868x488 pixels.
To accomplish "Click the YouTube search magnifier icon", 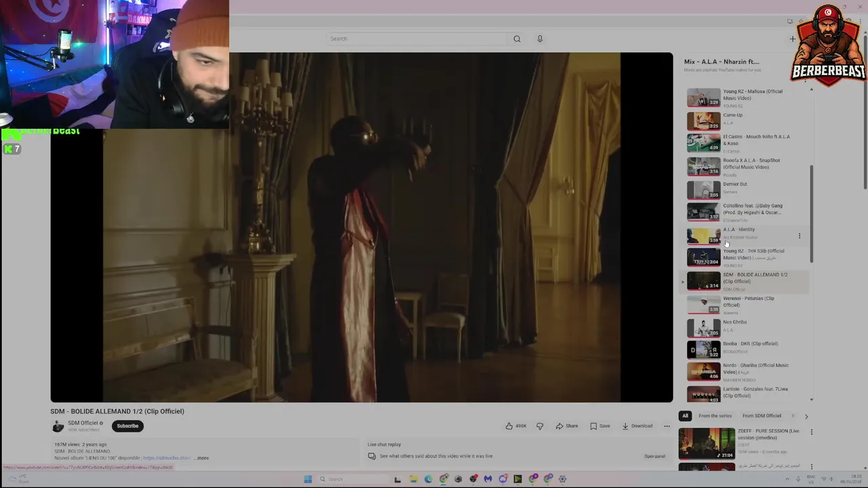I will tap(517, 39).
